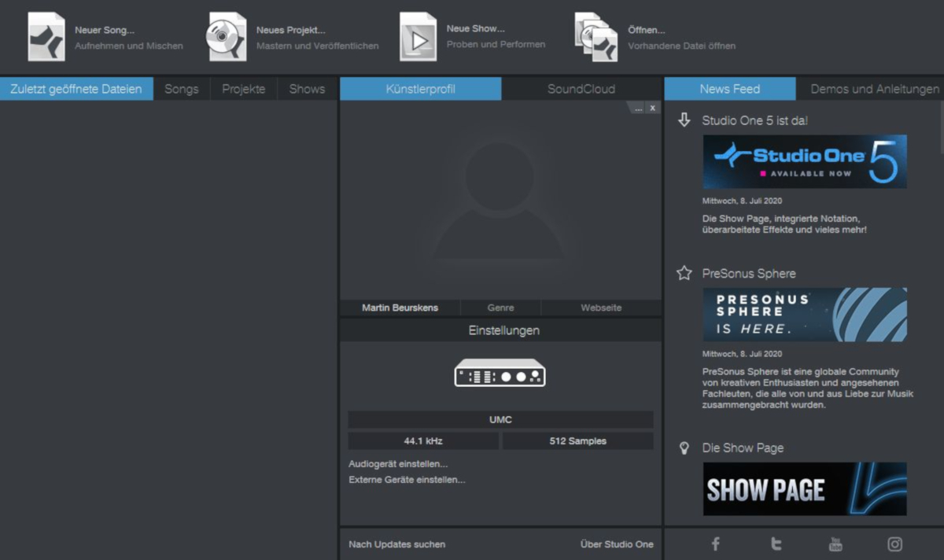Click the "Die Show Page" news headline
Image resolution: width=944 pixels, height=560 pixels.
pos(743,448)
